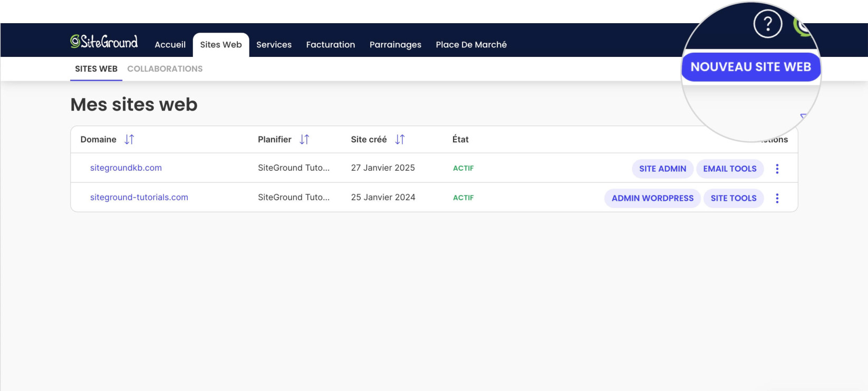This screenshot has height=391, width=868.
Task: Switch to the SITES WEB sub-tab
Action: (96, 69)
